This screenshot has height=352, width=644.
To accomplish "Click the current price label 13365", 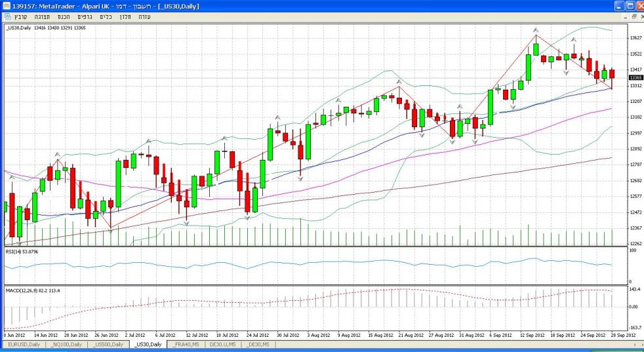I will (x=626, y=77).
